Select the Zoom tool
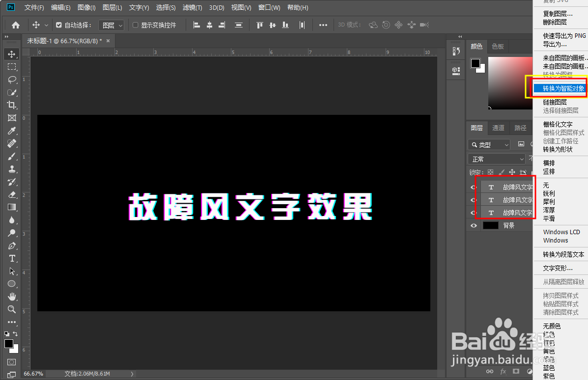The width and height of the screenshot is (588, 380). [11, 309]
